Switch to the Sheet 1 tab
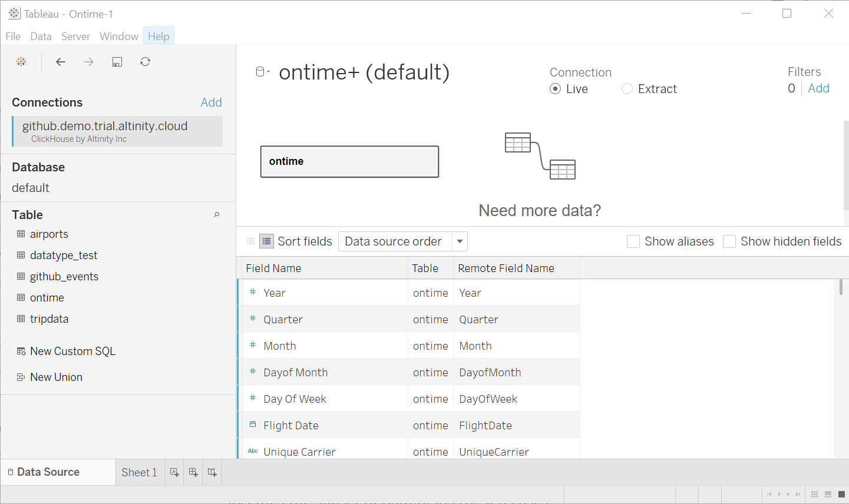The height and width of the screenshot is (504, 849). point(139,472)
